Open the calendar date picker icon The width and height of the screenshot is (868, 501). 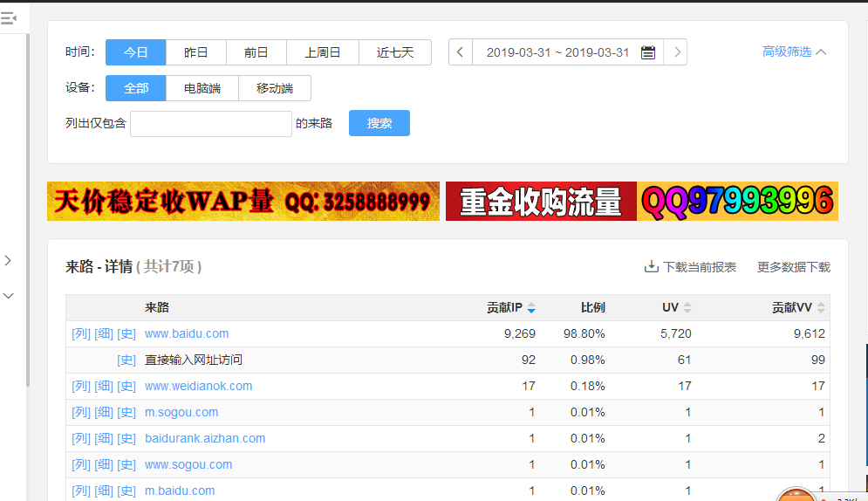coord(647,52)
